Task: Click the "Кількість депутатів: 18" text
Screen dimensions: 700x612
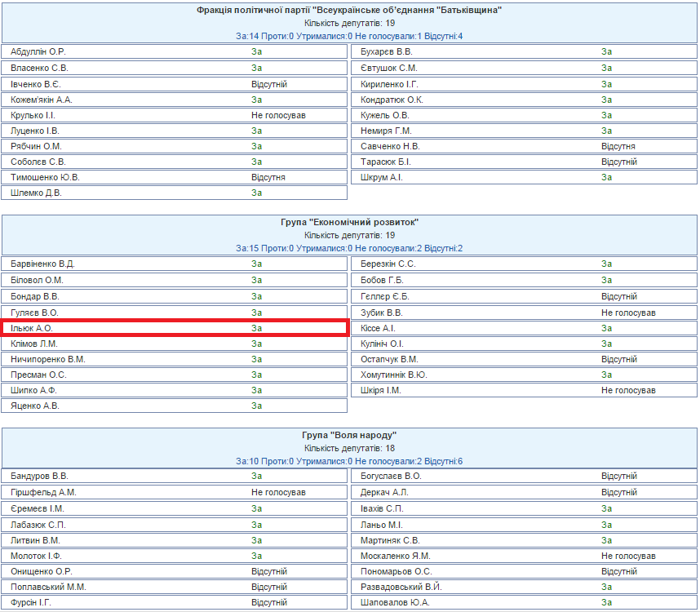Action: point(349,448)
